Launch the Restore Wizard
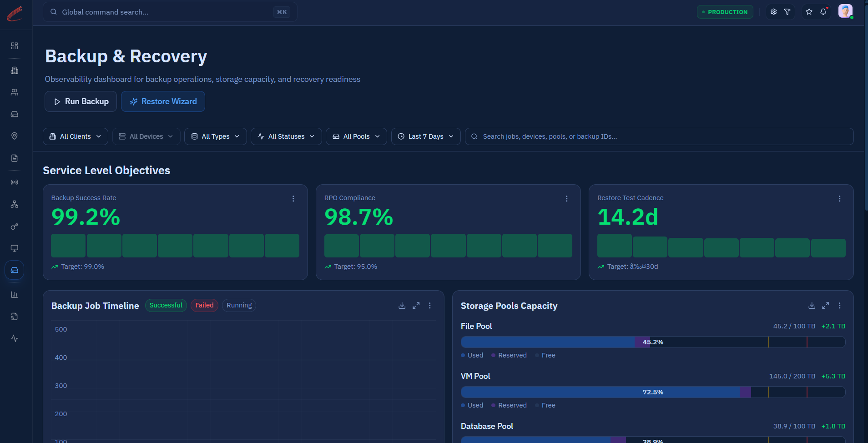This screenshot has width=868, height=443. [x=163, y=101]
